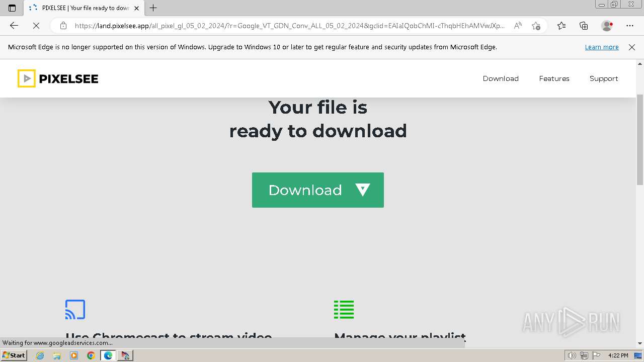Stop loading the page
The image size is (644, 362).
(36, 26)
